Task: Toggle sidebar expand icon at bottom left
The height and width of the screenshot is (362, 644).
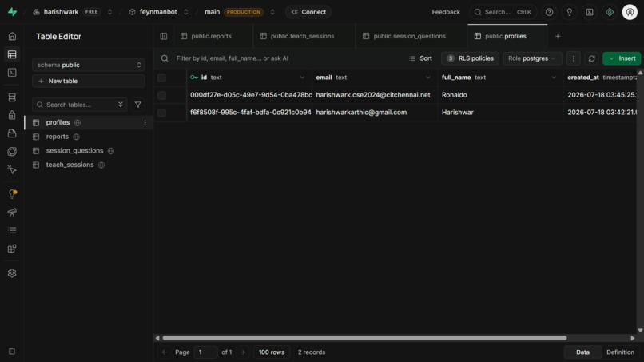Action: pyautogui.click(x=12, y=352)
